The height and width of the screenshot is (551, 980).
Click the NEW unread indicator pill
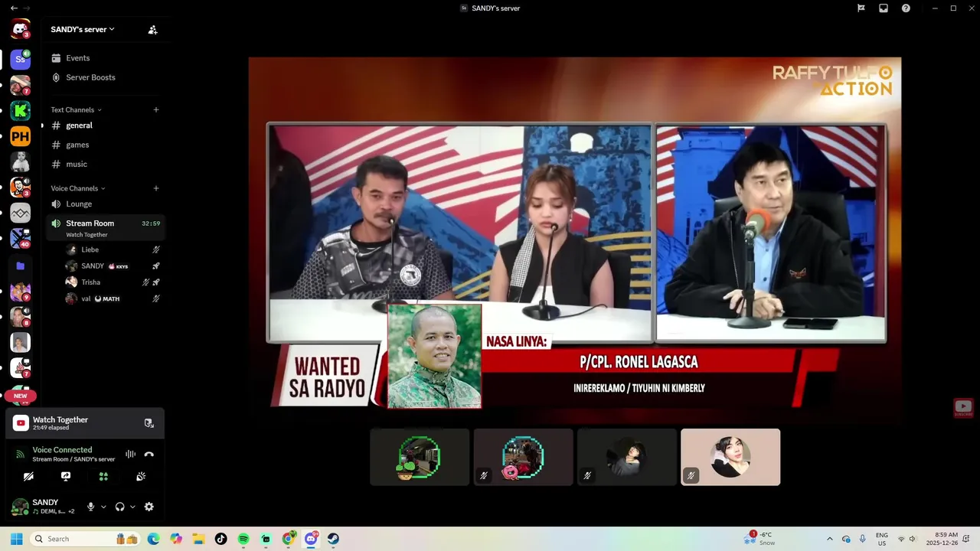point(20,396)
